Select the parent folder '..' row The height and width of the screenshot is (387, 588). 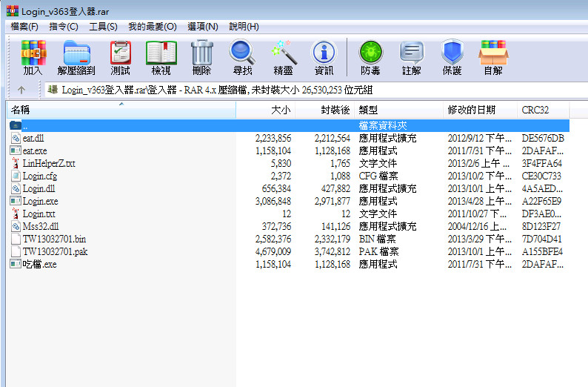coord(288,125)
